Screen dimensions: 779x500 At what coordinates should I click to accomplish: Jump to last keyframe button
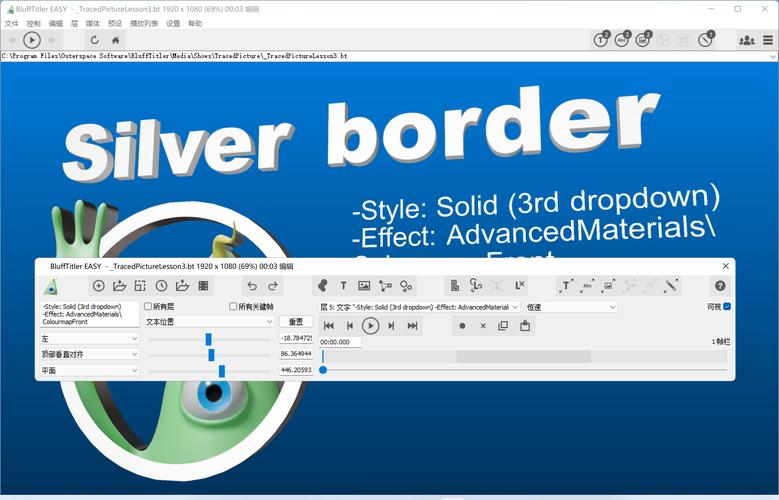pos(412,326)
